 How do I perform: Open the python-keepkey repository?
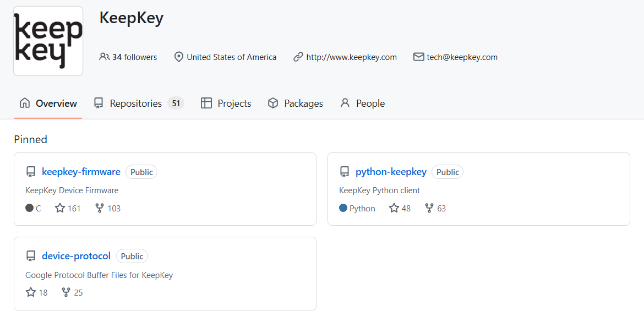click(x=391, y=172)
